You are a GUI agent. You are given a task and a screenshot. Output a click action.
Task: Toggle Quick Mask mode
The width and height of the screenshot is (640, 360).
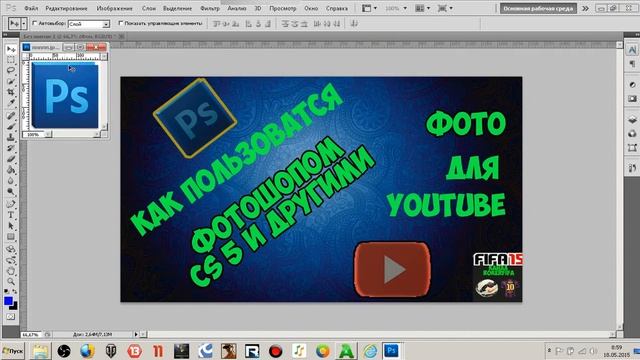11,317
